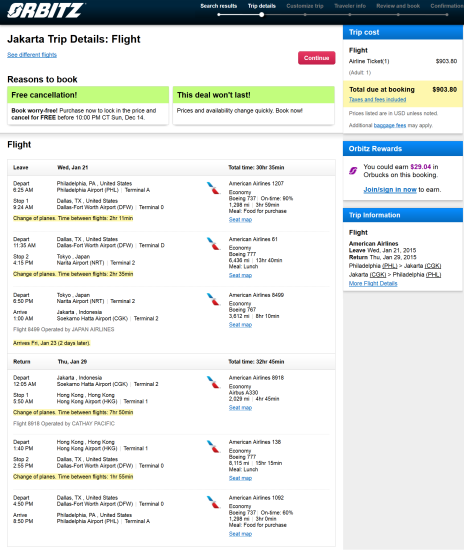
Task: Open More Flight Details link
Action: (373, 283)
